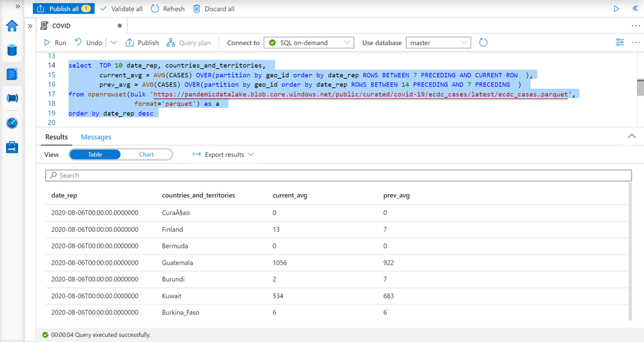Screen dimensions: 644x342
Task: Select the Kuwait cell
Action: click(171, 296)
